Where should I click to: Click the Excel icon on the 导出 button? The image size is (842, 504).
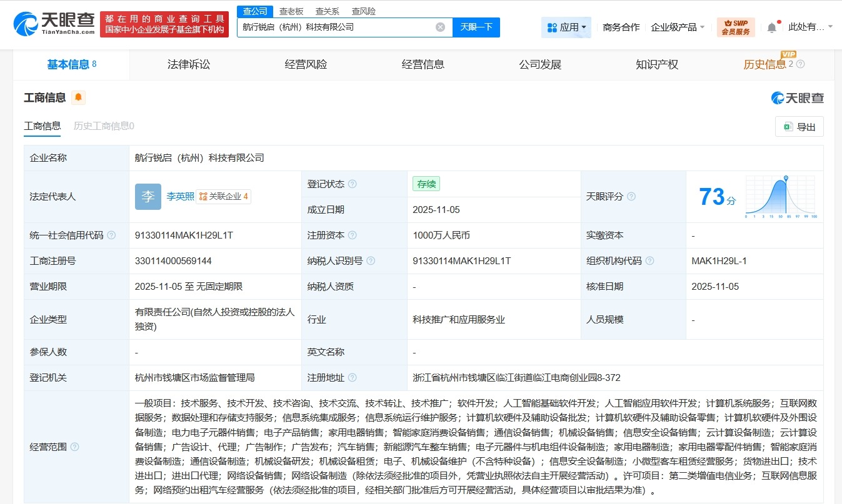(789, 126)
